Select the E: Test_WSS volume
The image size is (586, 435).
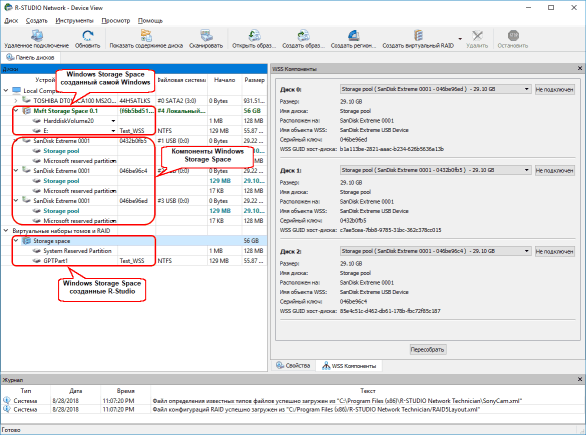pos(135,131)
